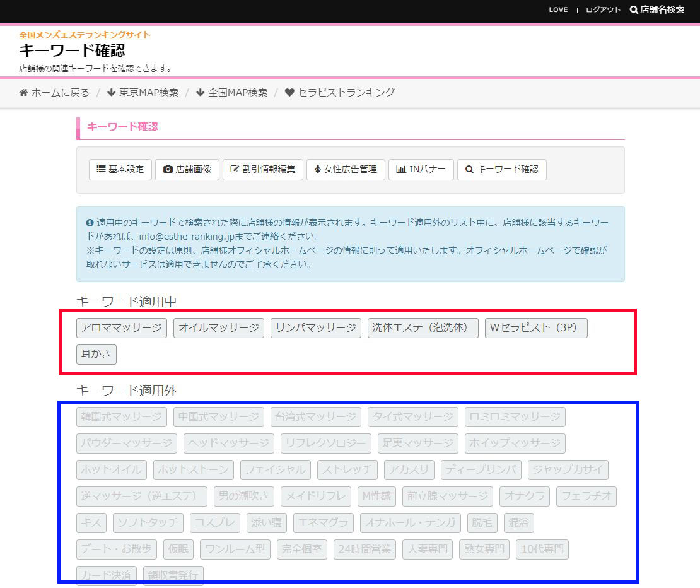700x588 pixels.
Task: Click the disabled カード決済 tag
Action: tap(106, 575)
